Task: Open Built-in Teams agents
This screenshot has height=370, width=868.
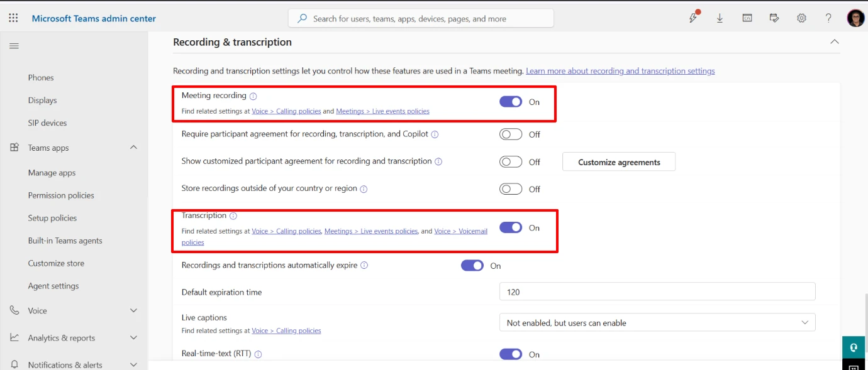Action: click(65, 241)
